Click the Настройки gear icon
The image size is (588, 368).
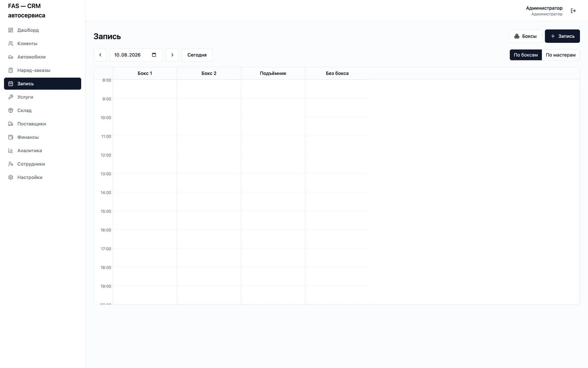(11, 177)
